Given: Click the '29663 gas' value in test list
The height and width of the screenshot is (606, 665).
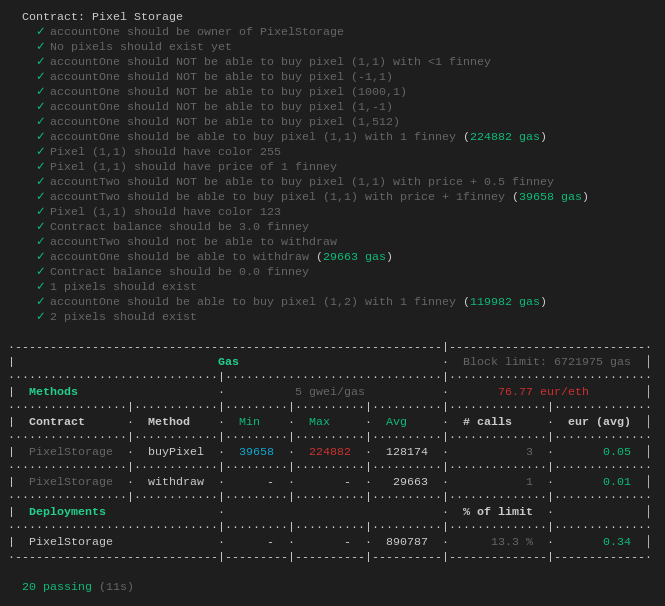Looking at the screenshot, I should pos(355,257).
